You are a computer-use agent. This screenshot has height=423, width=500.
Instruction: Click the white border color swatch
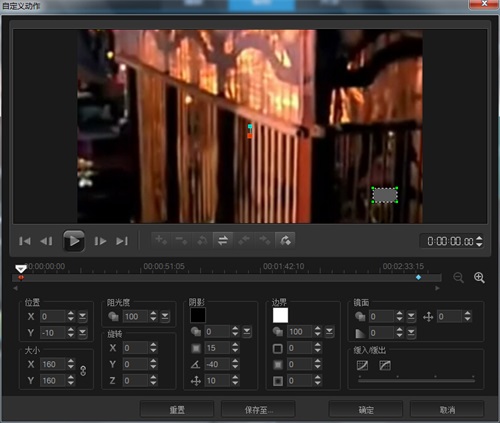click(280, 315)
